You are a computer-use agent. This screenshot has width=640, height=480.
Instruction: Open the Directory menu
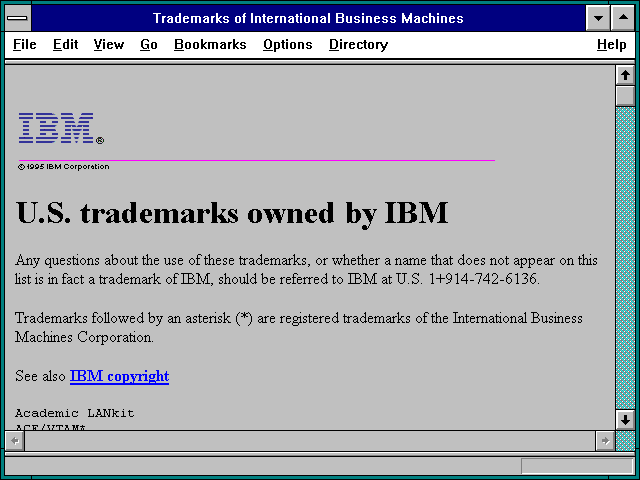click(358, 44)
